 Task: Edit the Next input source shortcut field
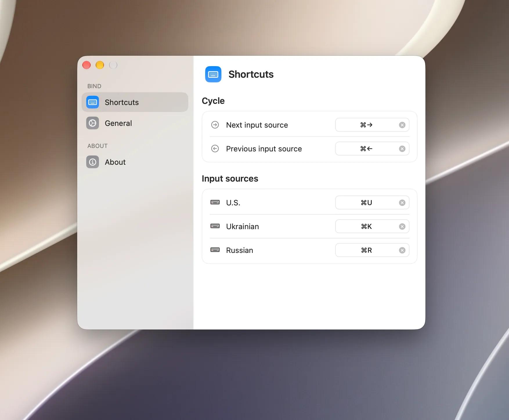[372, 125]
